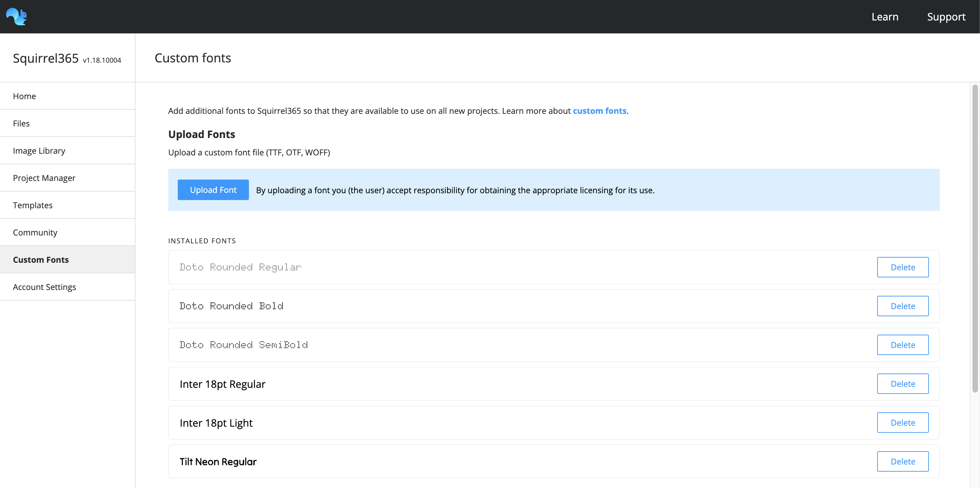Open the Files section
Viewport: 980px width, 488px height.
pos(21,123)
